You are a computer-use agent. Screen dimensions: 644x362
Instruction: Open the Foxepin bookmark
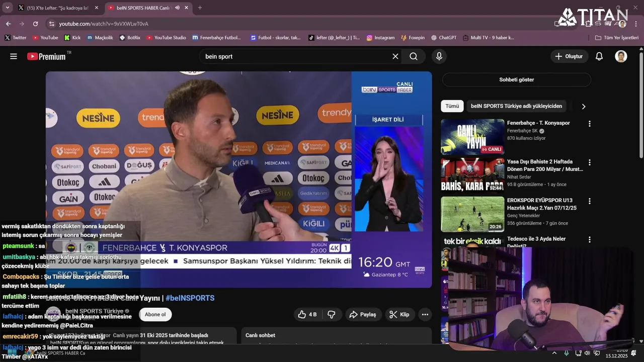coord(413,38)
